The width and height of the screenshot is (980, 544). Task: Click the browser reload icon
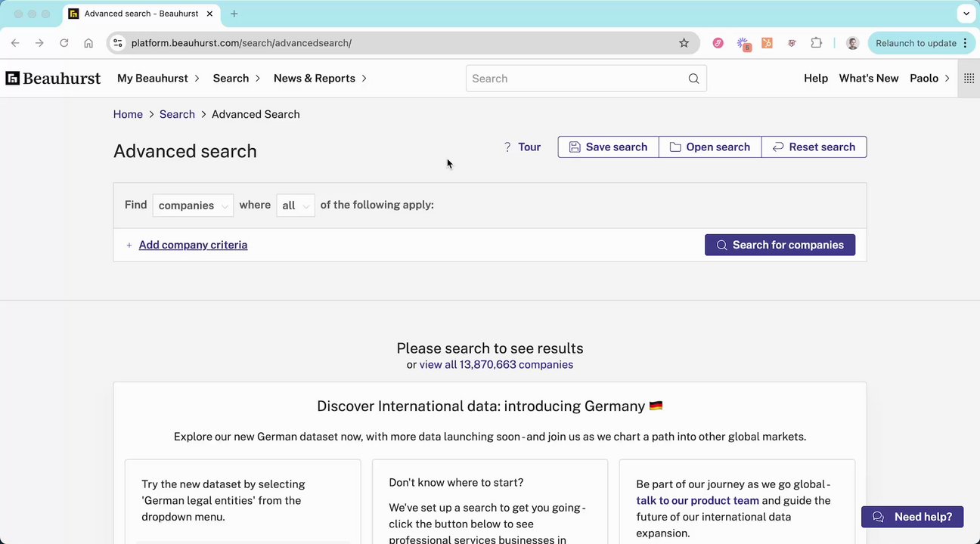tap(64, 43)
